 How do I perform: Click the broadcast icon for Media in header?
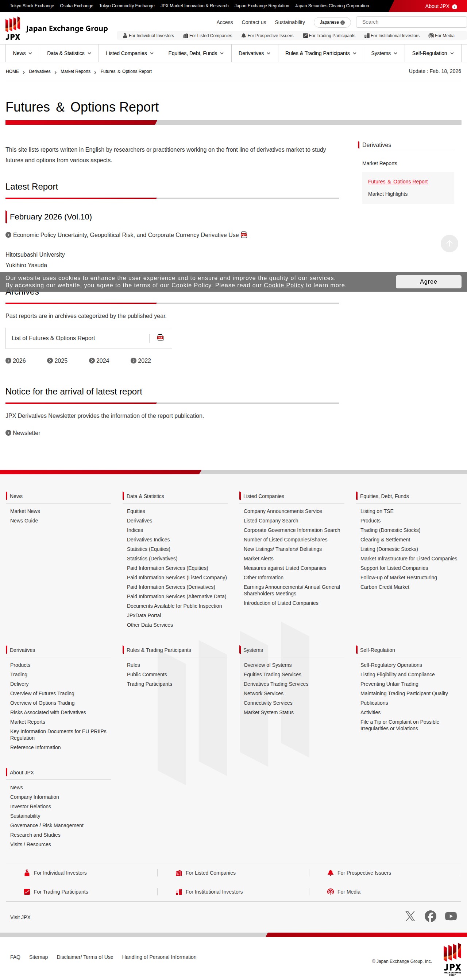431,36
